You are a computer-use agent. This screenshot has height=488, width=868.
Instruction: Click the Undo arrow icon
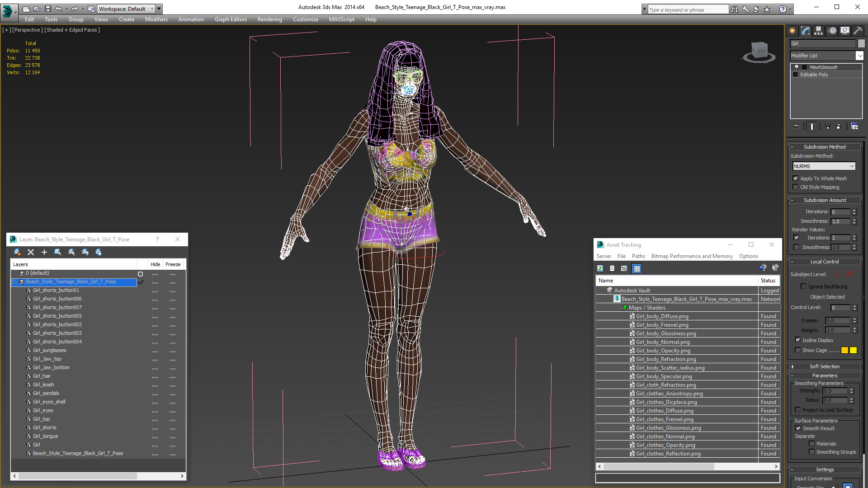click(x=59, y=9)
